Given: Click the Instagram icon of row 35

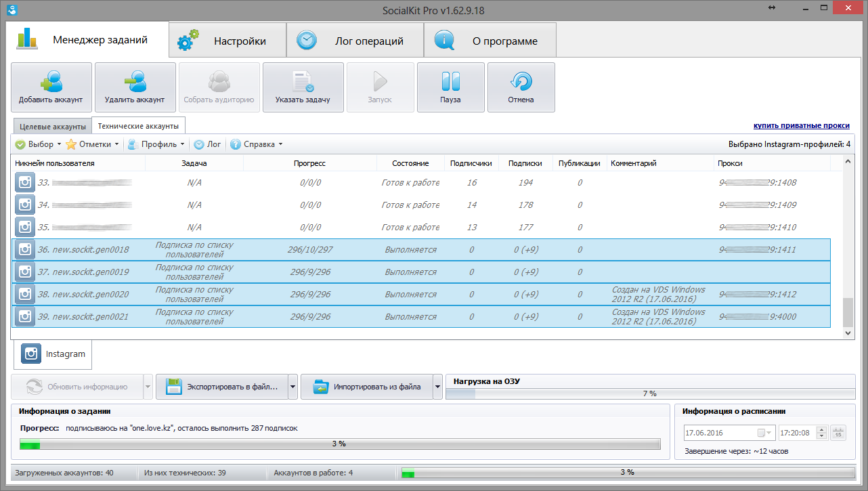Looking at the screenshot, I should pyautogui.click(x=25, y=228).
